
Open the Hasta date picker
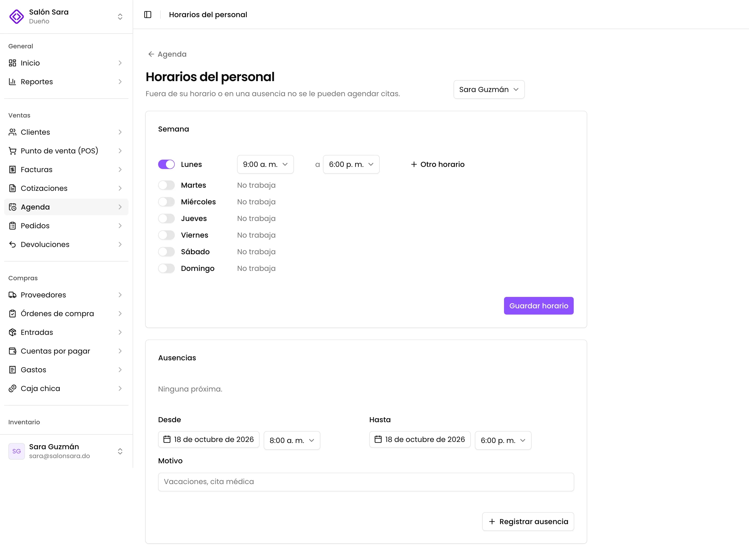pos(420,439)
